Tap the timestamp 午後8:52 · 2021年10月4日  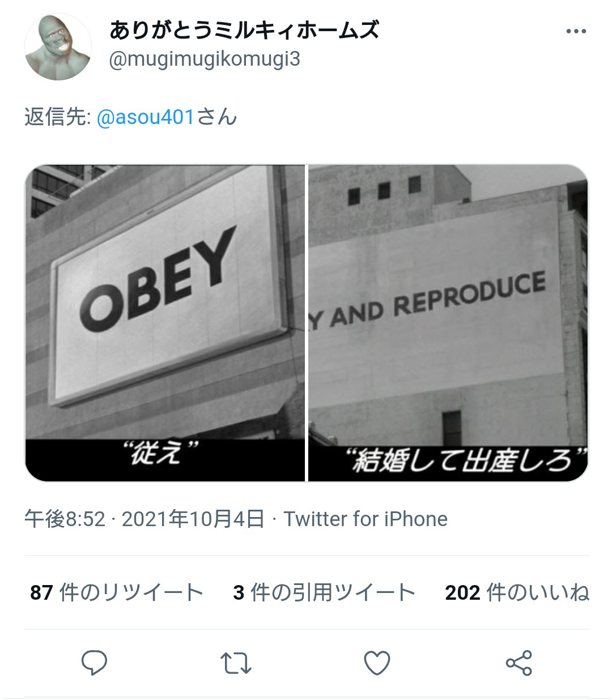pos(144,519)
